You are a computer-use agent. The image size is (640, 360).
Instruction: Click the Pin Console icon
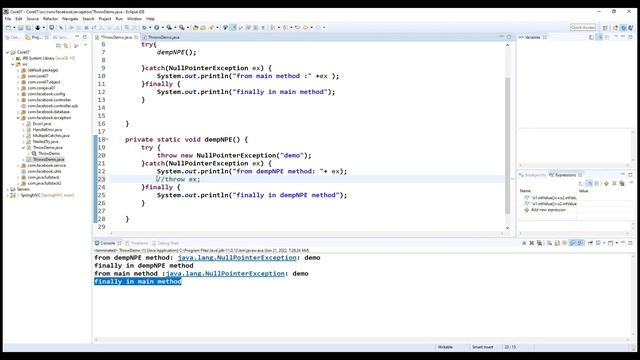click(590, 243)
